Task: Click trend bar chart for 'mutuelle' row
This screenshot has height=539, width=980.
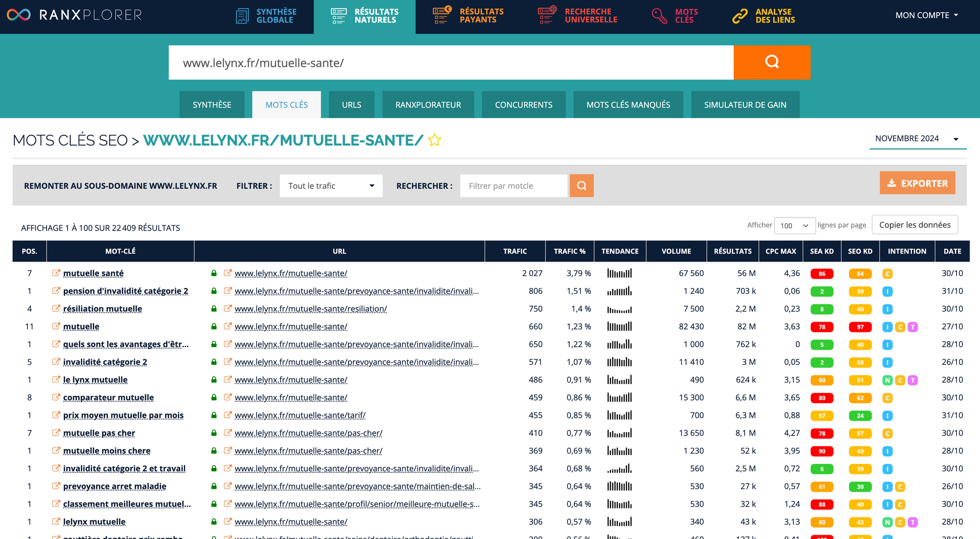Action: click(619, 327)
